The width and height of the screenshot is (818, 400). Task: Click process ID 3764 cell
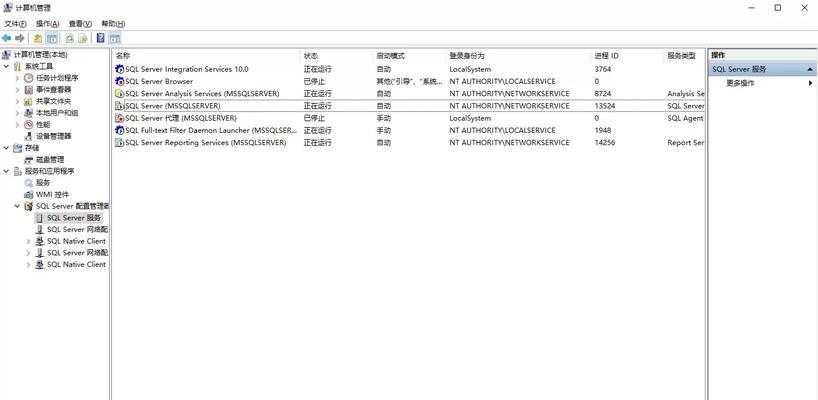603,69
